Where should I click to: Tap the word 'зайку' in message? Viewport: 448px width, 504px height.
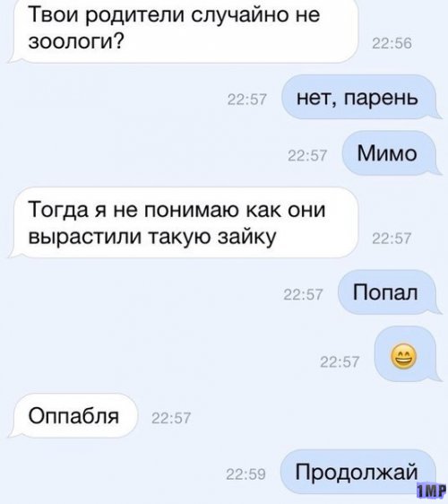pos(247,237)
